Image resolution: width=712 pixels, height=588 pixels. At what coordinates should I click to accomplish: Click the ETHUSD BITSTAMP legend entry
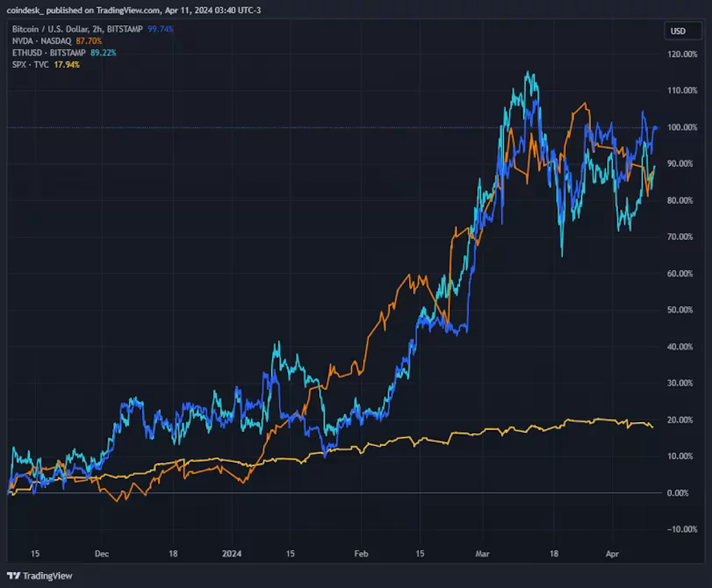click(x=49, y=53)
